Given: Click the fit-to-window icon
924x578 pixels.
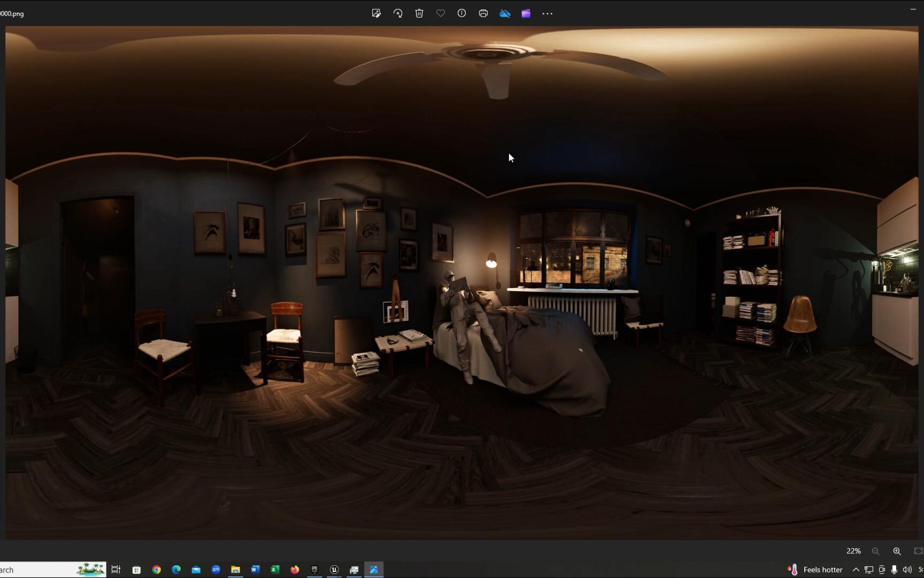Looking at the screenshot, I should coord(918,551).
